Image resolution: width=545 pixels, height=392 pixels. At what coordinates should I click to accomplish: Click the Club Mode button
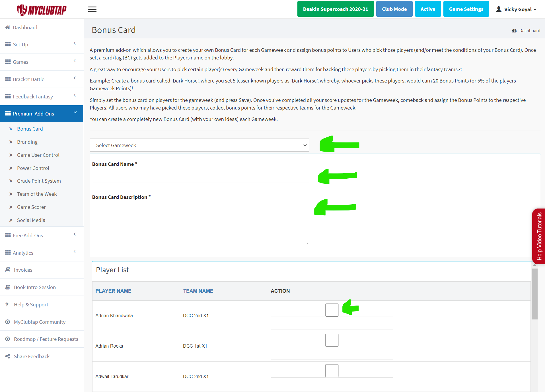(x=394, y=9)
